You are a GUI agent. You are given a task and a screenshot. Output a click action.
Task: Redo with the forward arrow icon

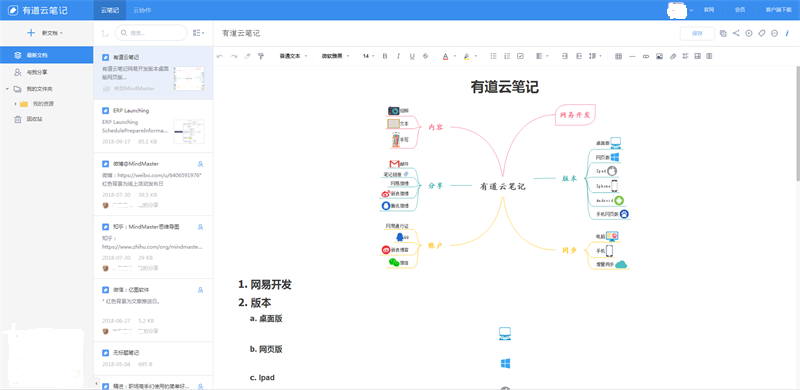coord(234,56)
